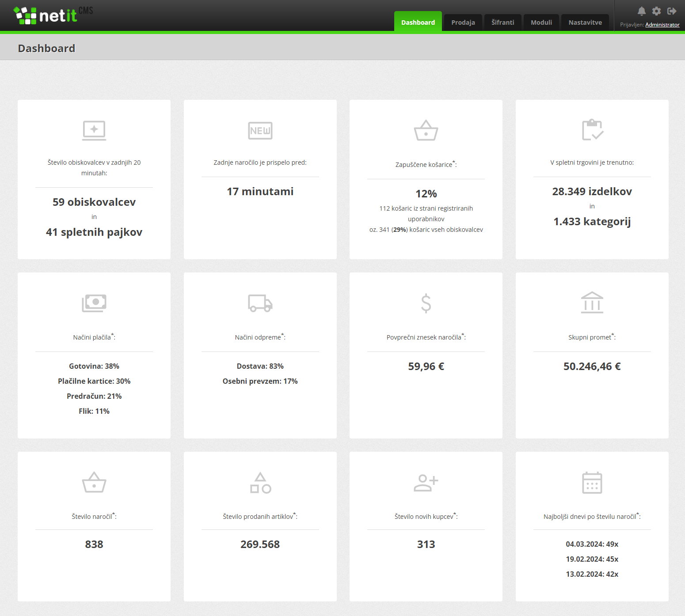This screenshot has width=685, height=616.
Task: Click the bank building revenue icon
Action: point(592,303)
